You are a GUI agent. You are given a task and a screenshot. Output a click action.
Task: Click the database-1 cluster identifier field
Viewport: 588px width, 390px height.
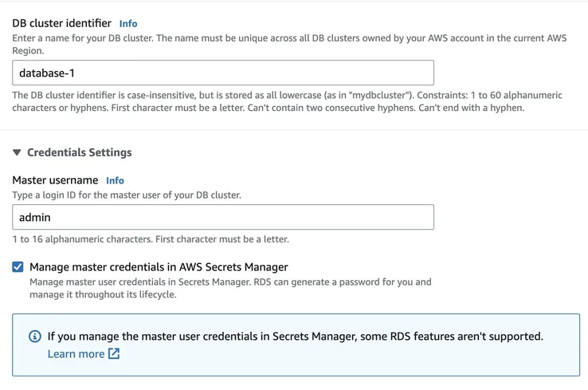click(223, 73)
